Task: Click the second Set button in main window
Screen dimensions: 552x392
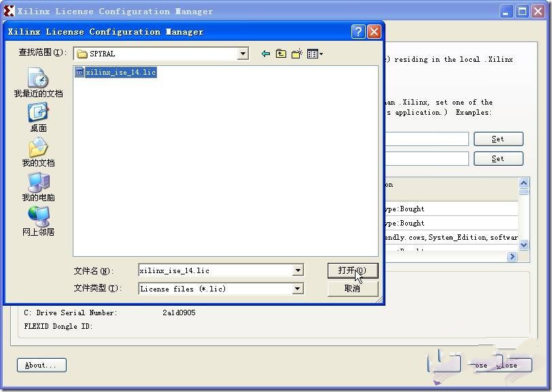Action: [498, 159]
